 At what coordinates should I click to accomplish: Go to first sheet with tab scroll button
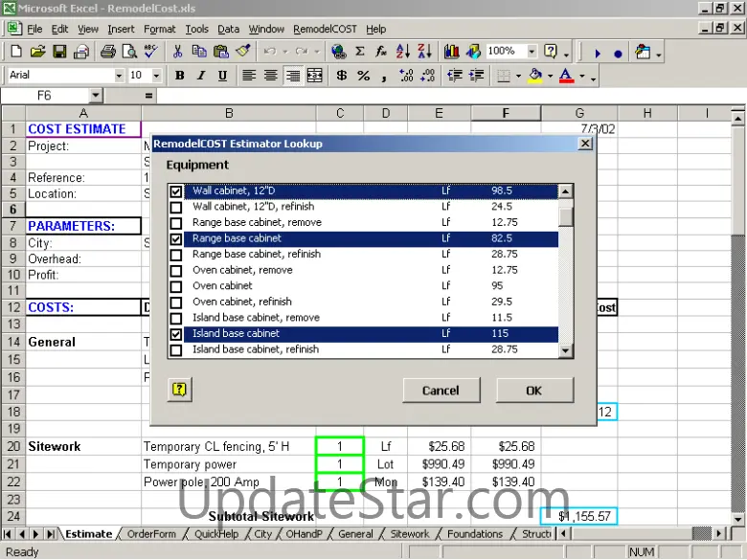[x=9, y=534]
